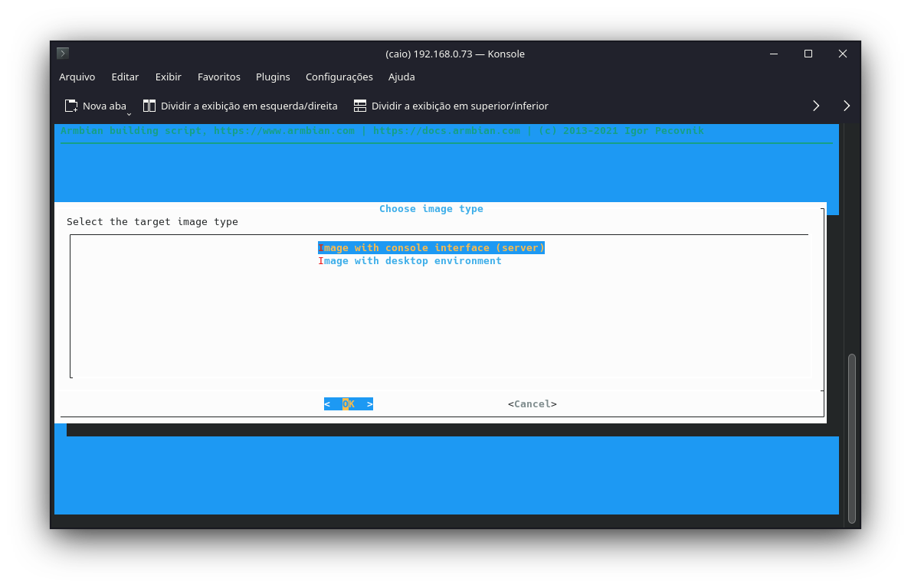Click the Nova aba new-tab icon
The height and width of the screenshot is (588, 911).
[x=71, y=106]
